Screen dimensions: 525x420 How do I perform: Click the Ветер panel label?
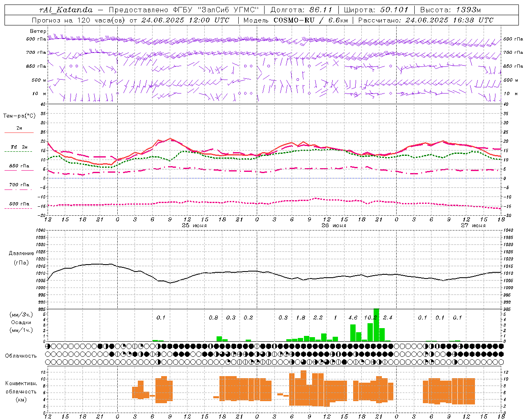click(x=38, y=31)
